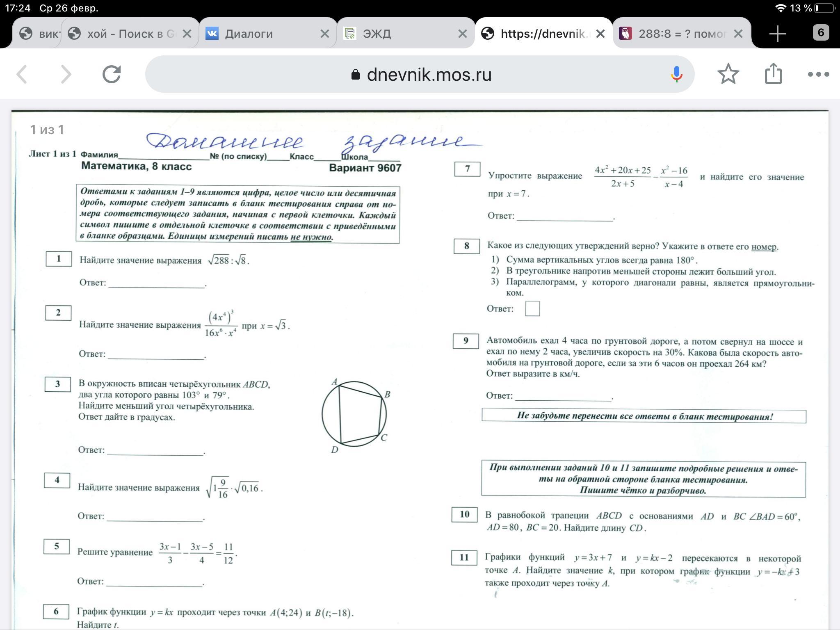Close the 288:8 tab
Screen dimensions: 840x630
[x=738, y=34]
